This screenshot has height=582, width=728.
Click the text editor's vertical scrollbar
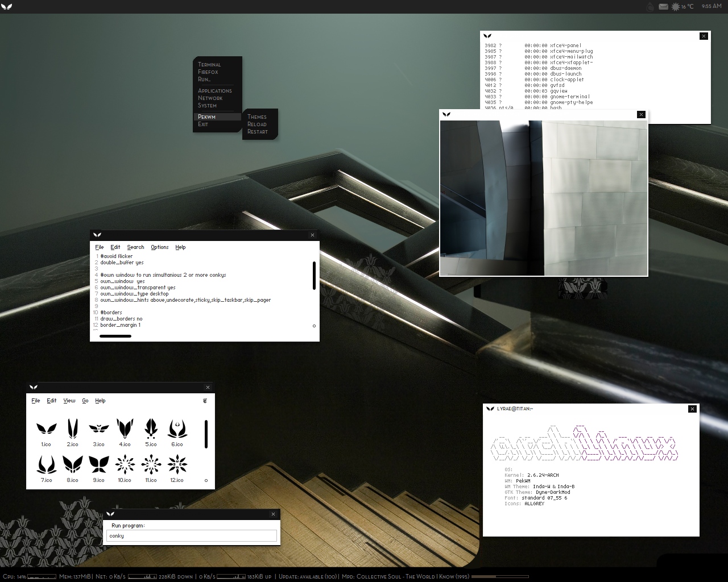(x=314, y=276)
